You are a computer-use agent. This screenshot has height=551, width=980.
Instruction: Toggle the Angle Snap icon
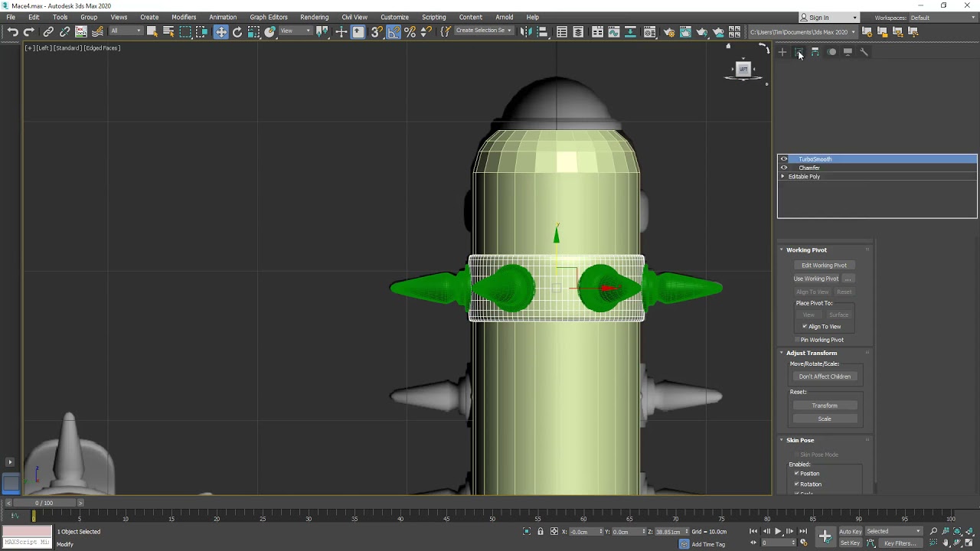pos(394,31)
